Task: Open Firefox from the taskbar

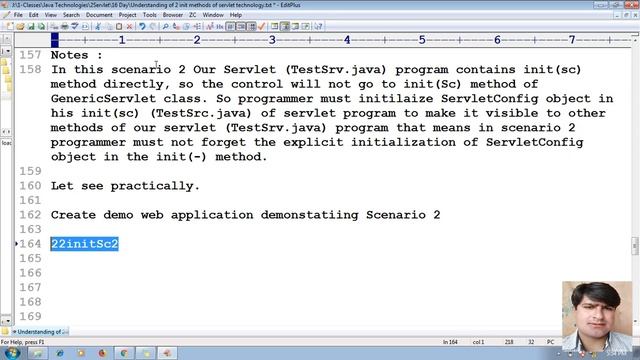Action: pyautogui.click(x=102, y=353)
